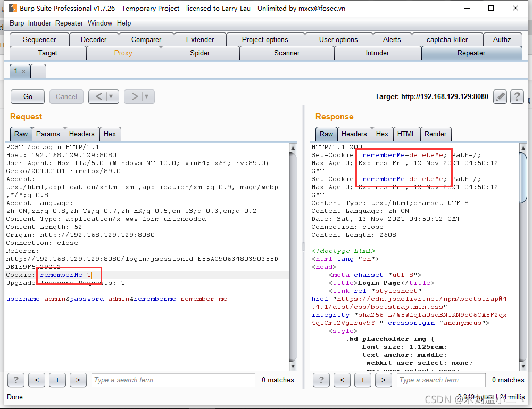
Task: Click the Connection: close response header
Action: click(x=347, y=227)
